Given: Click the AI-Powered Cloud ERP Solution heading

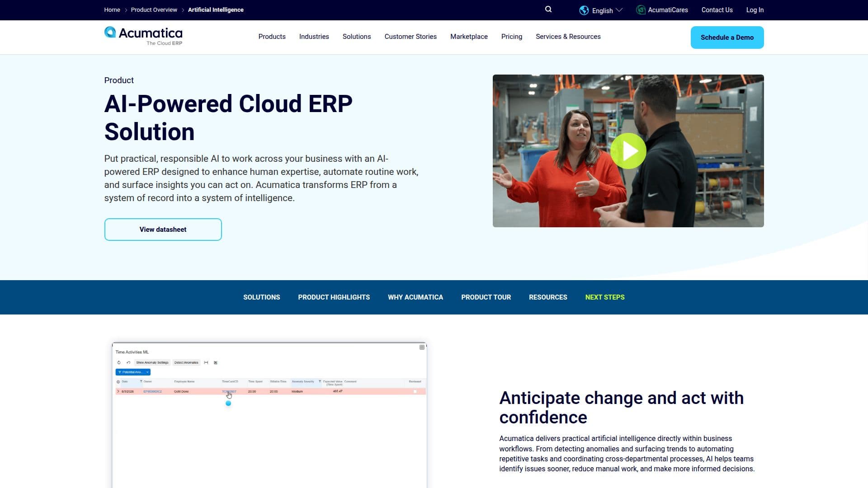Looking at the screenshot, I should [x=228, y=117].
